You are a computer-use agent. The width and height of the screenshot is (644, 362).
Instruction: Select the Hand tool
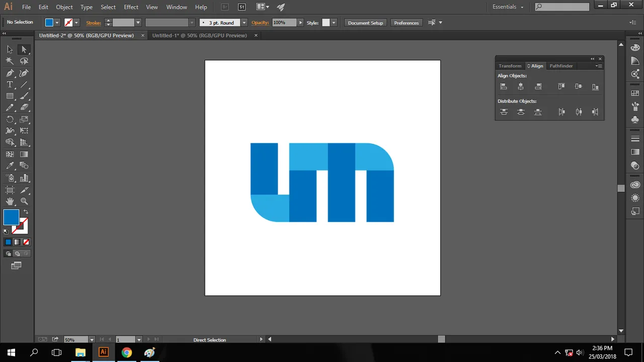[10, 201]
